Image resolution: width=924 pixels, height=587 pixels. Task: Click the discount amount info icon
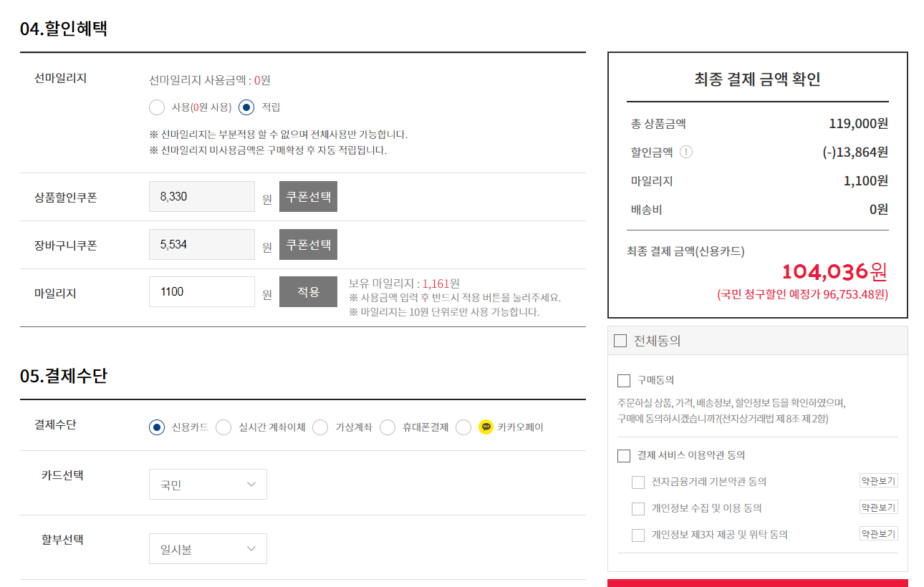[x=686, y=152]
